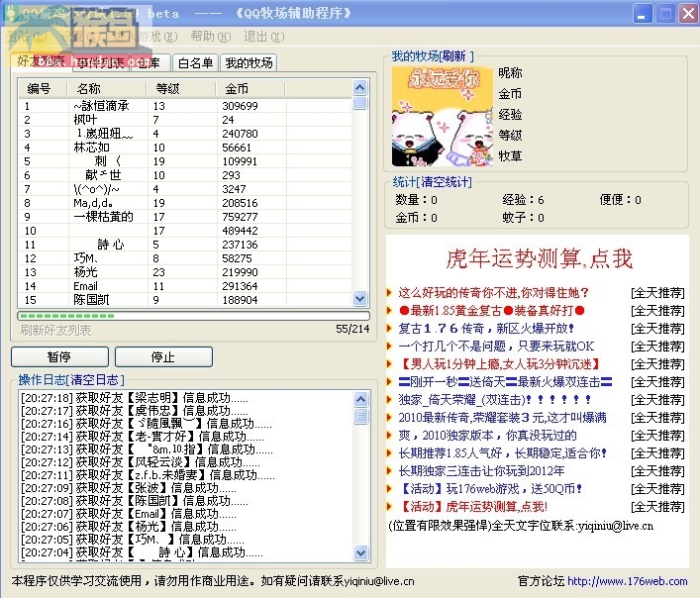Screen dimensions: 700x598
Task: Open ad link 一个打几个不是问题
Action: click(496, 347)
